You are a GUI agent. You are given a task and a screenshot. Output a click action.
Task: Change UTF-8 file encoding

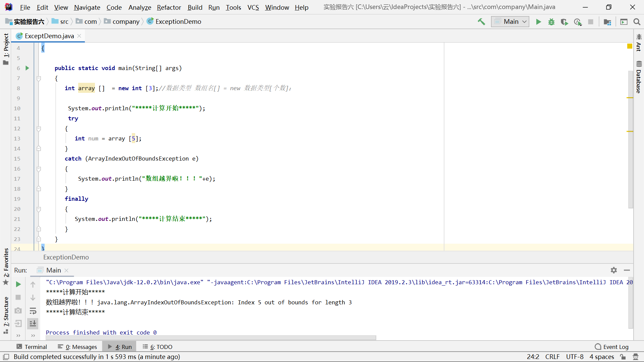pos(575,357)
